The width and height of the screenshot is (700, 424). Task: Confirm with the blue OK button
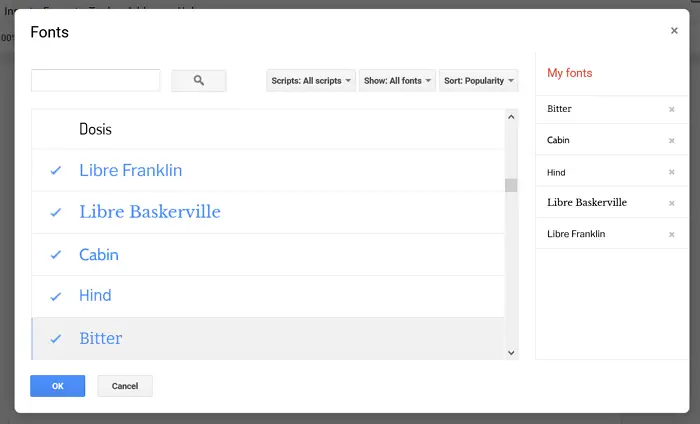coord(58,386)
